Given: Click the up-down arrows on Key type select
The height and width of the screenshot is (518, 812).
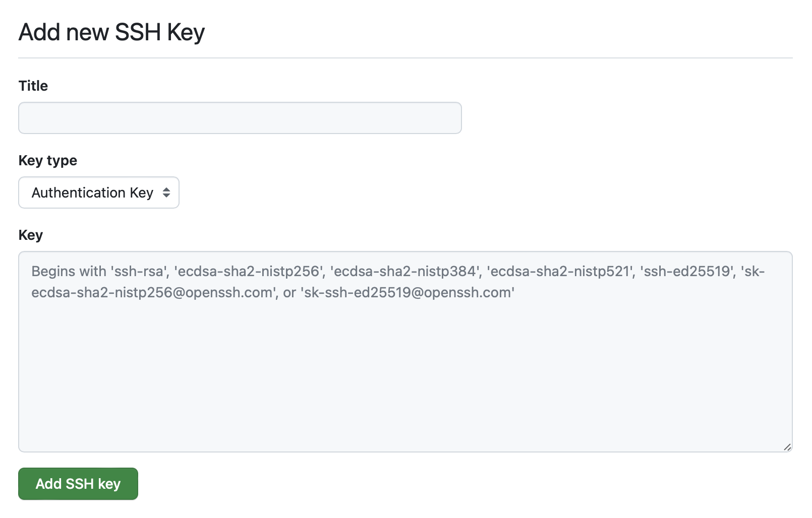Looking at the screenshot, I should tap(166, 192).
